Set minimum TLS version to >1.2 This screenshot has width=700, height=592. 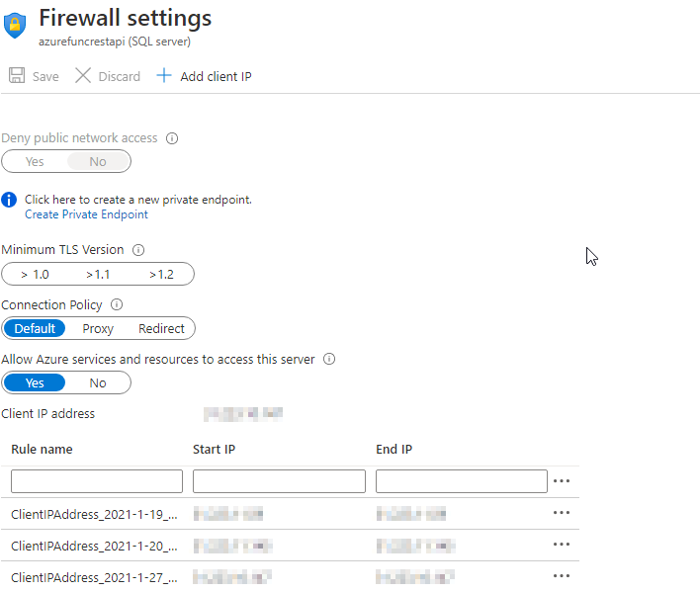161,275
